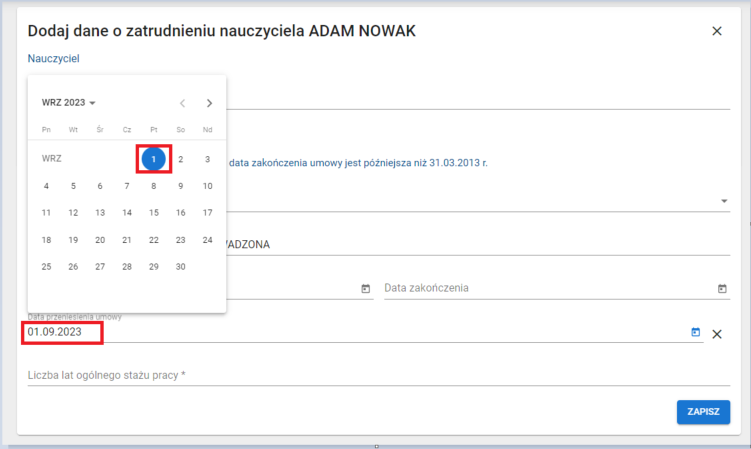Click the Nauczyciel link
Screen dimensions: 751x449
click(x=53, y=59)
